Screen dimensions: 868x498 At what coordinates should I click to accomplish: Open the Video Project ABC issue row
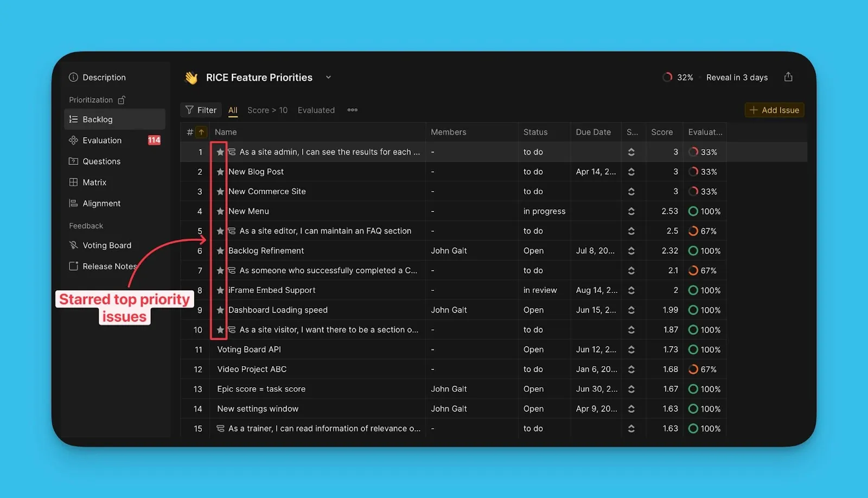click(252, 369)
